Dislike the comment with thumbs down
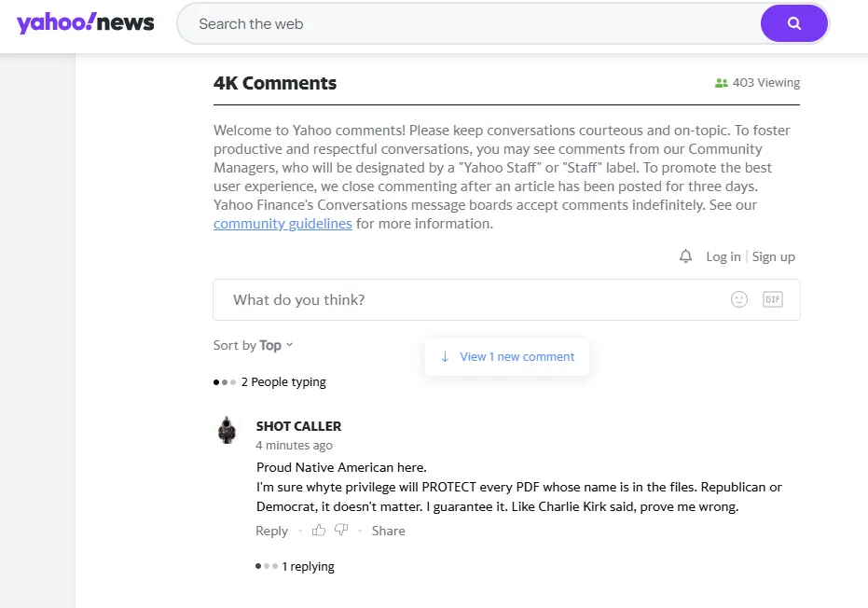868x608 pixels. pyautogui.click(x=341, y=531)
